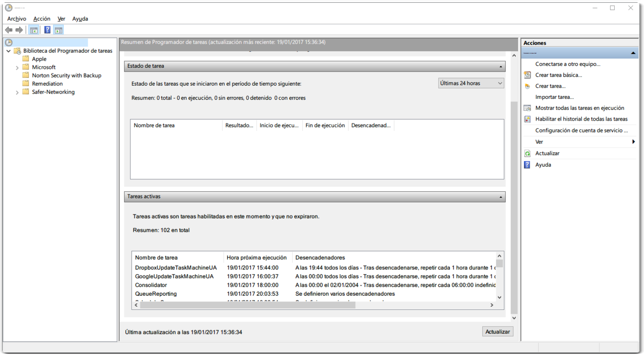Open the Acción menu
The image size is (644, 357).
pyautogui.click(x=41, y=19)
